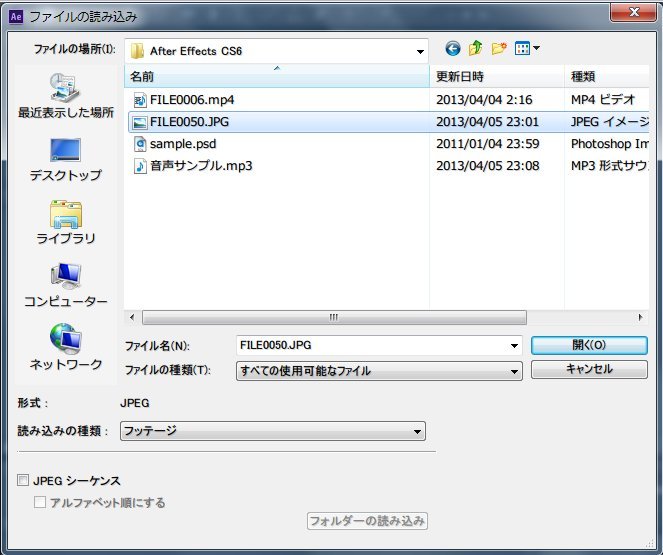Click the MP3 形式サウンド type cell
This screenshot has height=555, width=663.
(610, 166)
